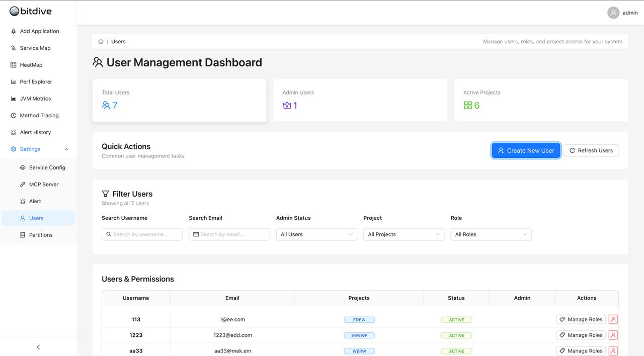Click the red user icon for user 1223
The width and height of the screenshot is (644, 356).
click(613, 335)
